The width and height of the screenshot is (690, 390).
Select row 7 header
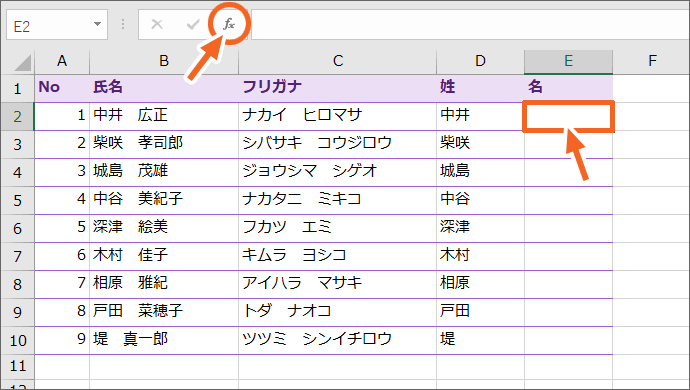coord(18,256)
